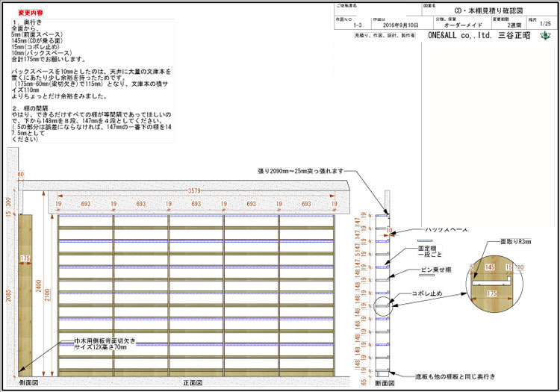Click the 固定棚 一段ごと legend label
This screenshot has width=560, height=392.
click(x=430, y=252)
